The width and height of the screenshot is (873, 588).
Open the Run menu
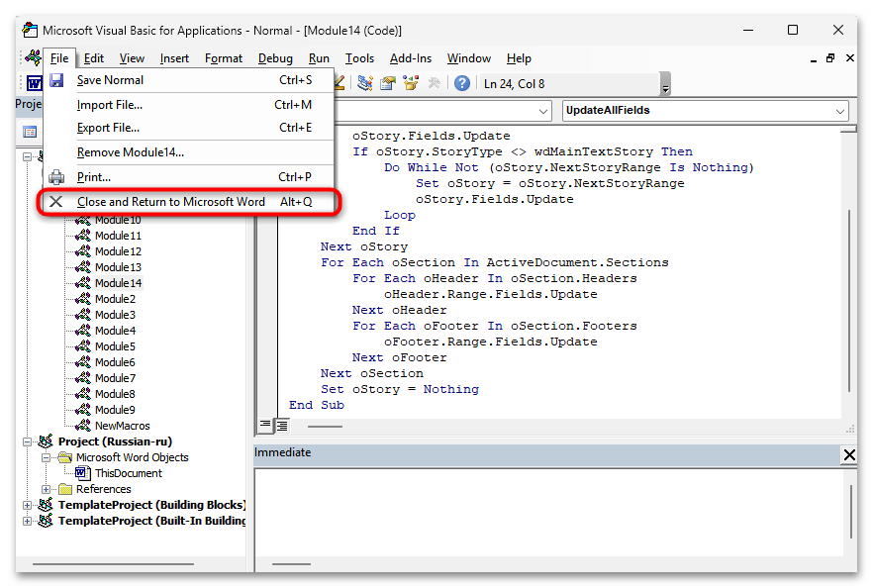[x=319, y=58]
